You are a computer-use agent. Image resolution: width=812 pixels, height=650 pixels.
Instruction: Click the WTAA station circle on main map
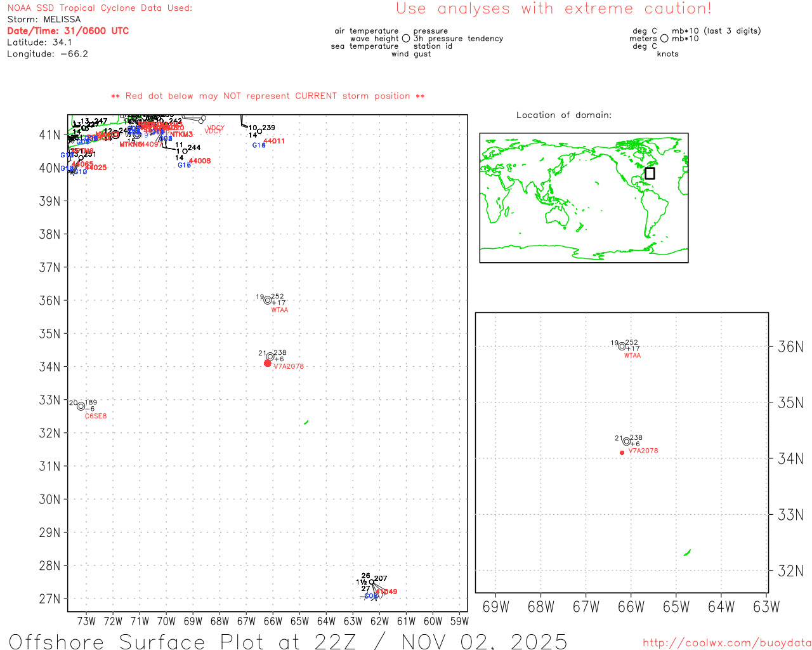coord(268,300)
